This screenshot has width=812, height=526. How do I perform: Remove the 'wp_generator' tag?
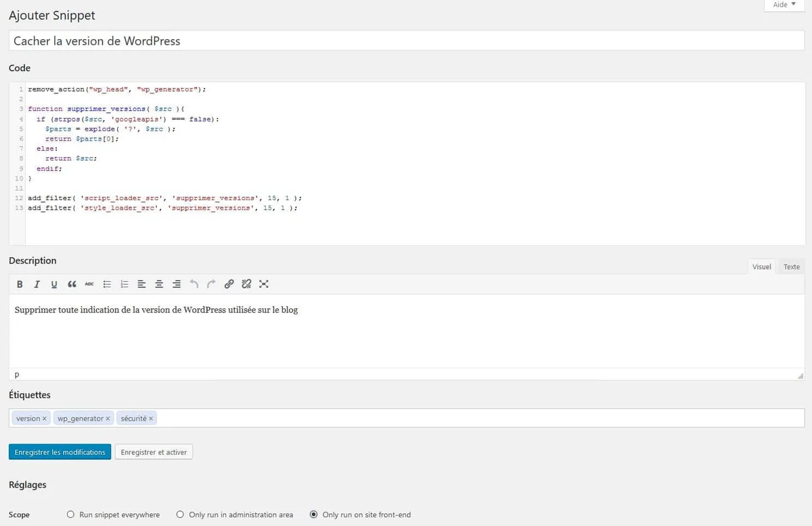pos(108,419)
